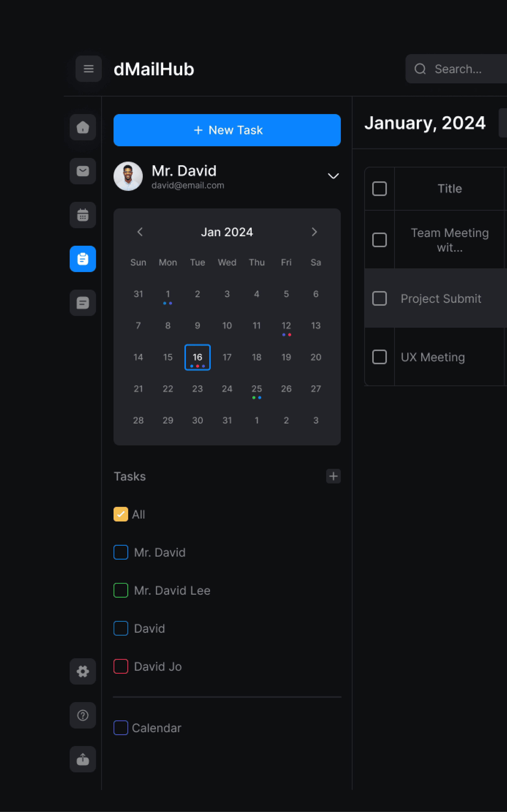Screen dimensions: 507x812
Task: Click the Help question mark icon
Action: pyautogui.click(x=83, y=715)
